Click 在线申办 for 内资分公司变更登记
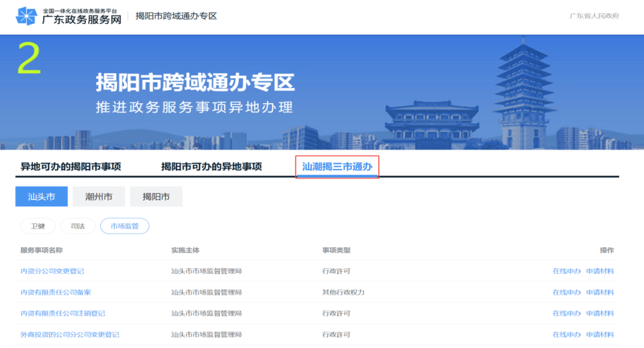The height and width of the screenshot is (348, 644). (566, 271)
